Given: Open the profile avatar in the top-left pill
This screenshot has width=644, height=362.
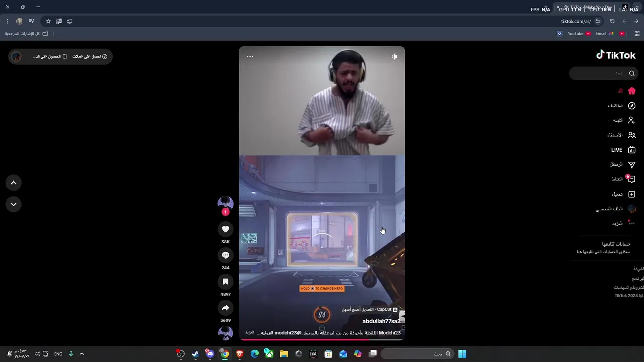Looking at the screenshot, I should click(16, 56).
